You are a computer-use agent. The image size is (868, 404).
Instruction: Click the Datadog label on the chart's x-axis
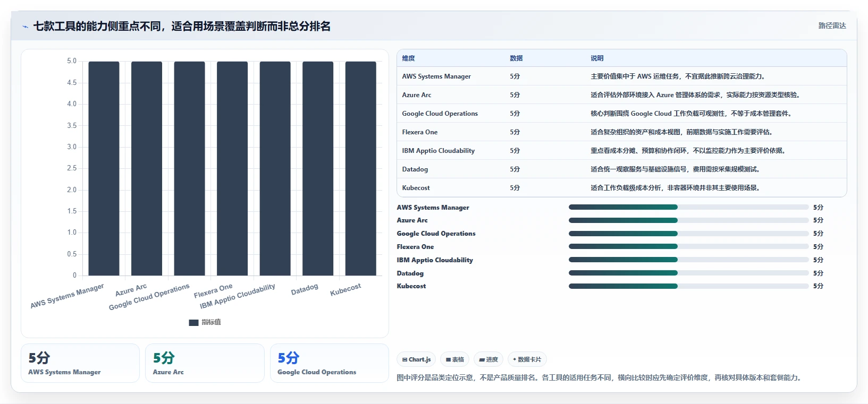(x=305, y=289)
